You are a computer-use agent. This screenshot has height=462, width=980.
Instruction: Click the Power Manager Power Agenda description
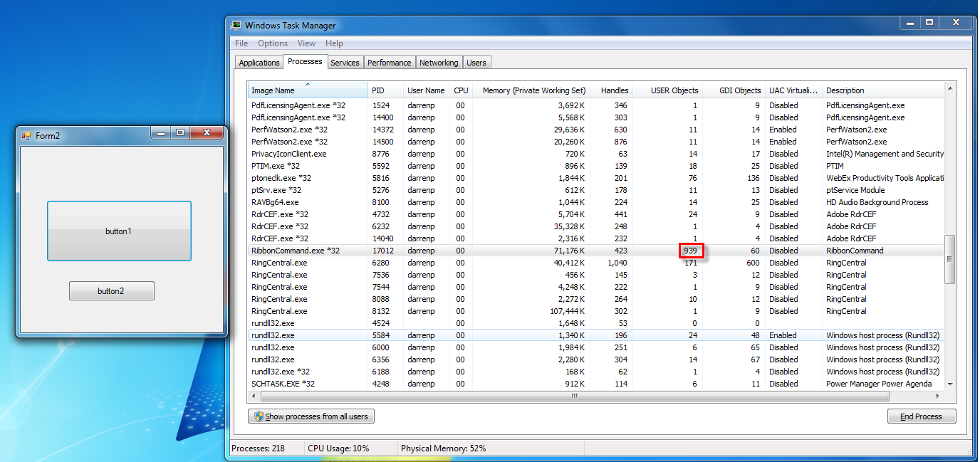tap(879, 384)
